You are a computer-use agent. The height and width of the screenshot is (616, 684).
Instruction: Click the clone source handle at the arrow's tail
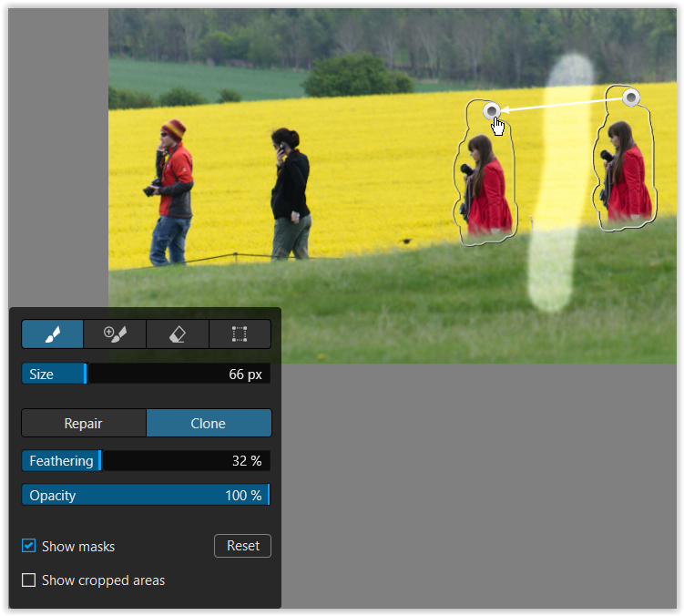631,98
